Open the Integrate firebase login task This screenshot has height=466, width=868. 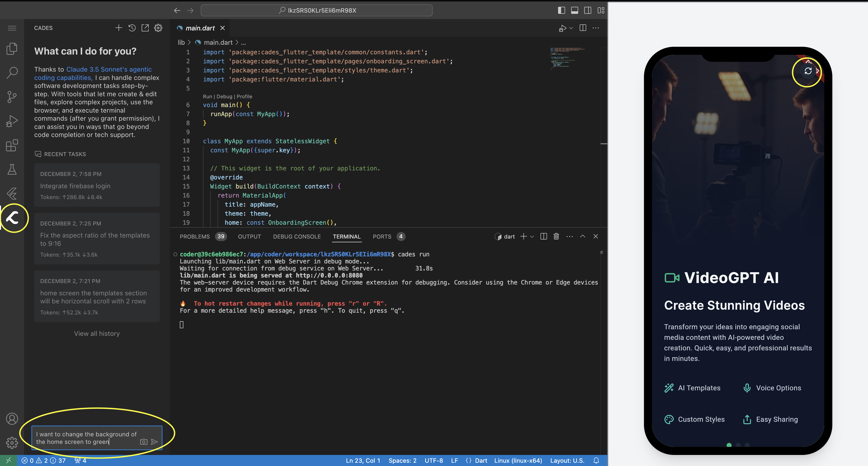click(97, 185)
